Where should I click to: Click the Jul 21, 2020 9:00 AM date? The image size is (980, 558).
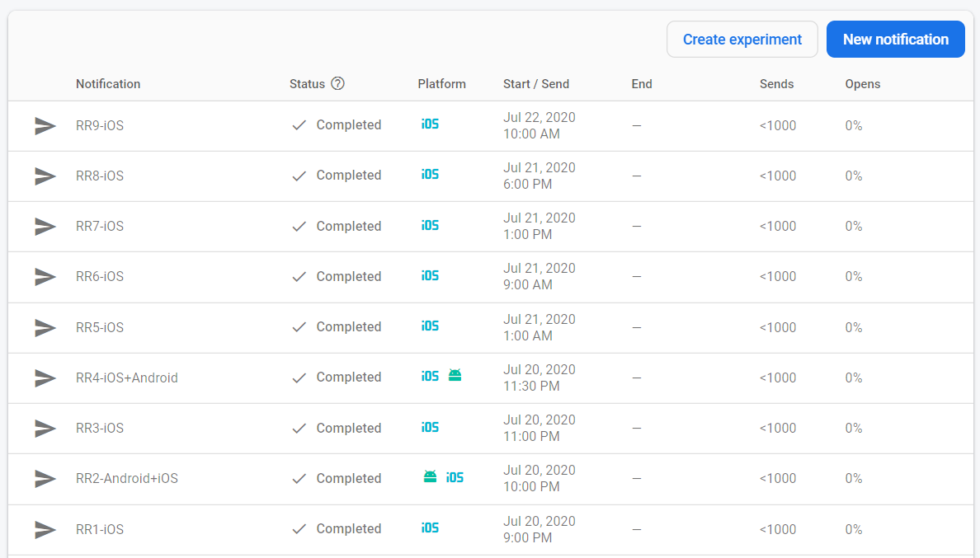click(x=539, y=276)
